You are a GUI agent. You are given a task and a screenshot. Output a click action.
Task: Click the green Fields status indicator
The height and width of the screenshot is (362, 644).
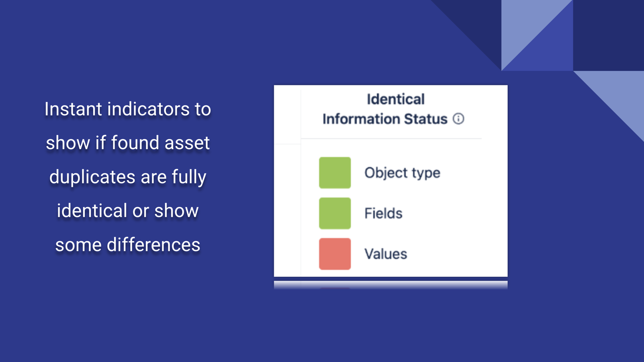[x=335, y=213]
